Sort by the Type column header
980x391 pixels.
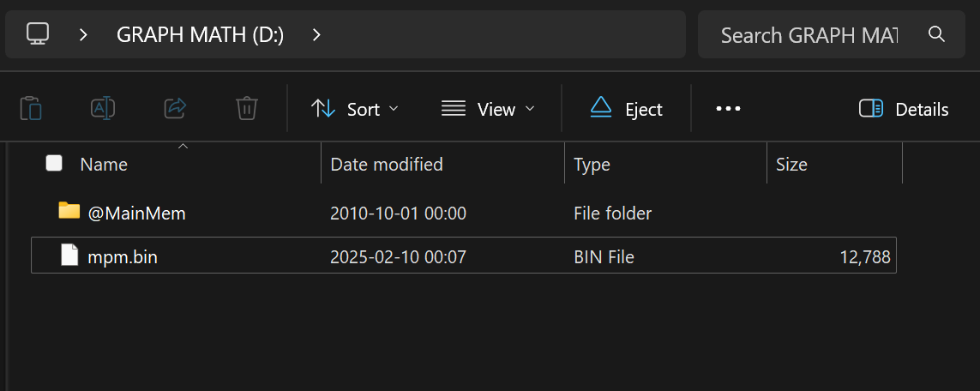592,165
